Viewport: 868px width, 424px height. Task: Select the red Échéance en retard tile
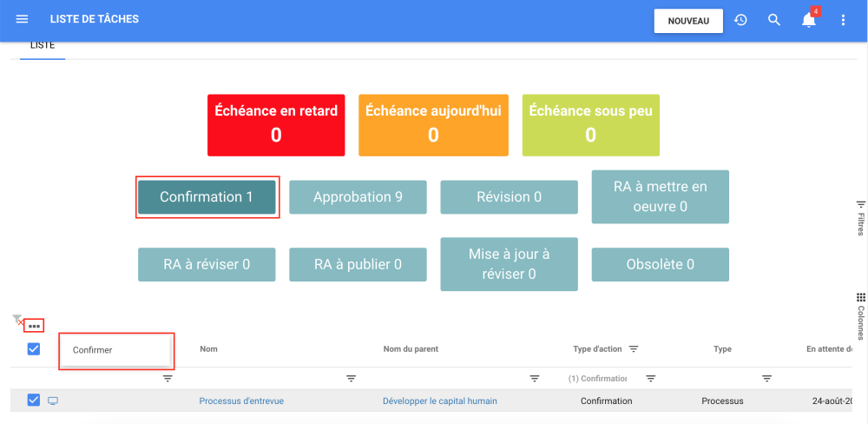[x=276, y=125]
